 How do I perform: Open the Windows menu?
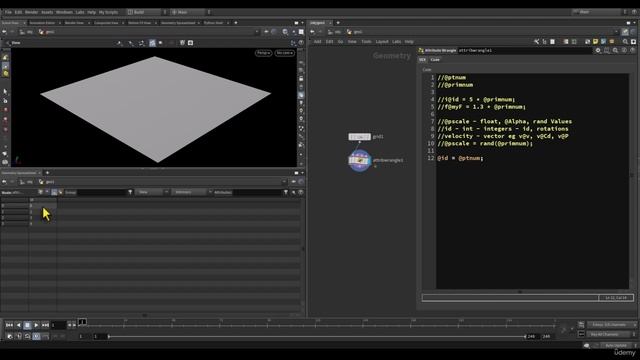click(x=64, y=12)
